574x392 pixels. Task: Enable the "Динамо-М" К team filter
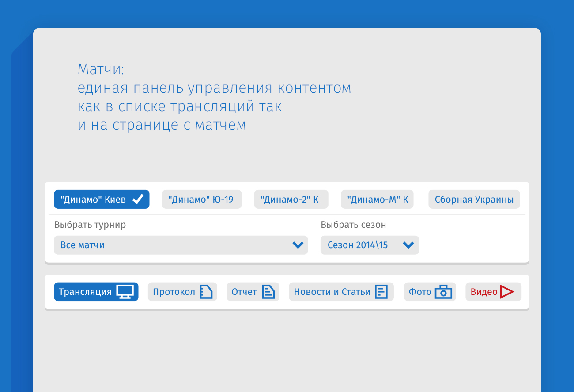(377, 200)
